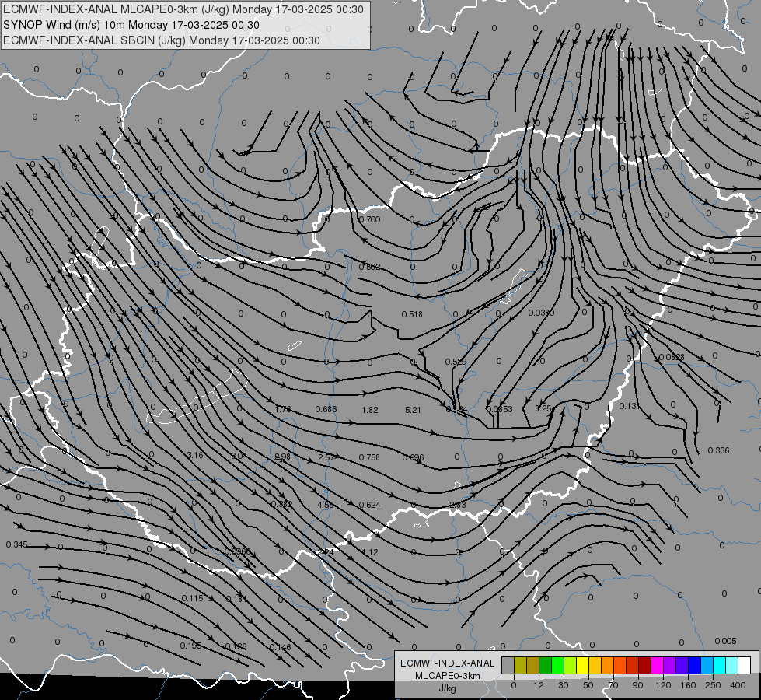The image size is (761, 700).
Task: Click the legend tick label 400
Action: 738,685
